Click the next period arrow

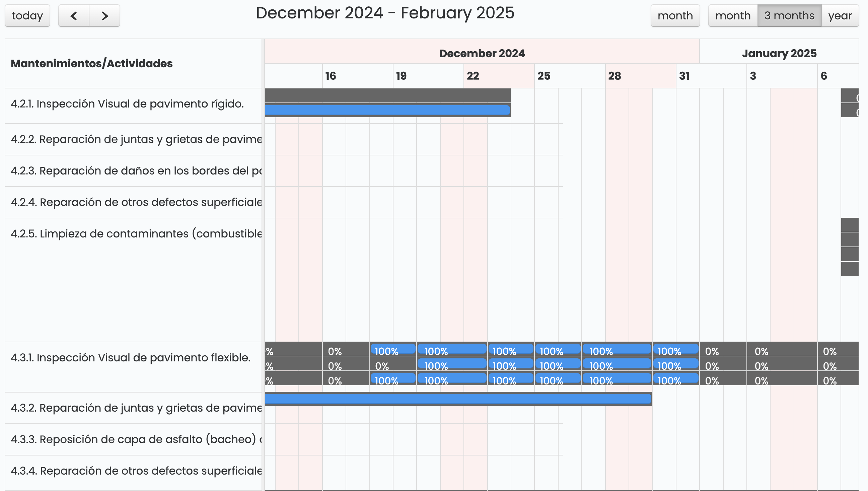pyautogui.click(x=104, y=15)
